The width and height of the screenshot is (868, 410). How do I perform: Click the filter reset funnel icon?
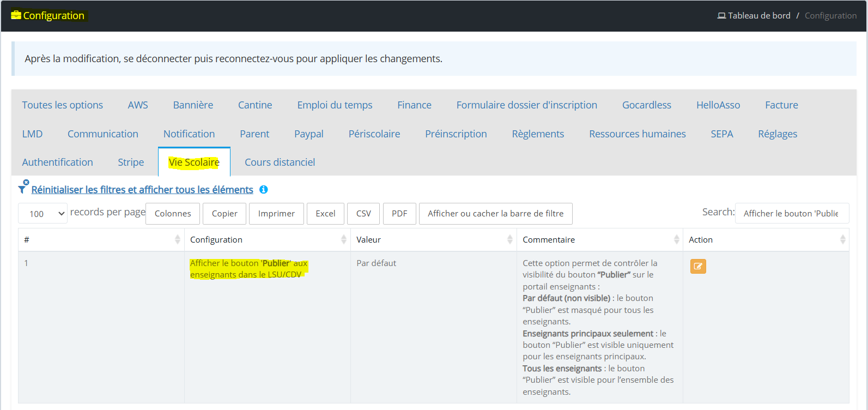[x=23, y=188]
